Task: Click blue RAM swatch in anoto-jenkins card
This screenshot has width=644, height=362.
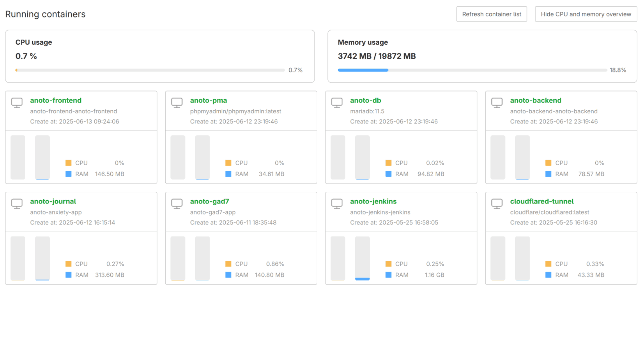Action: 388,275
